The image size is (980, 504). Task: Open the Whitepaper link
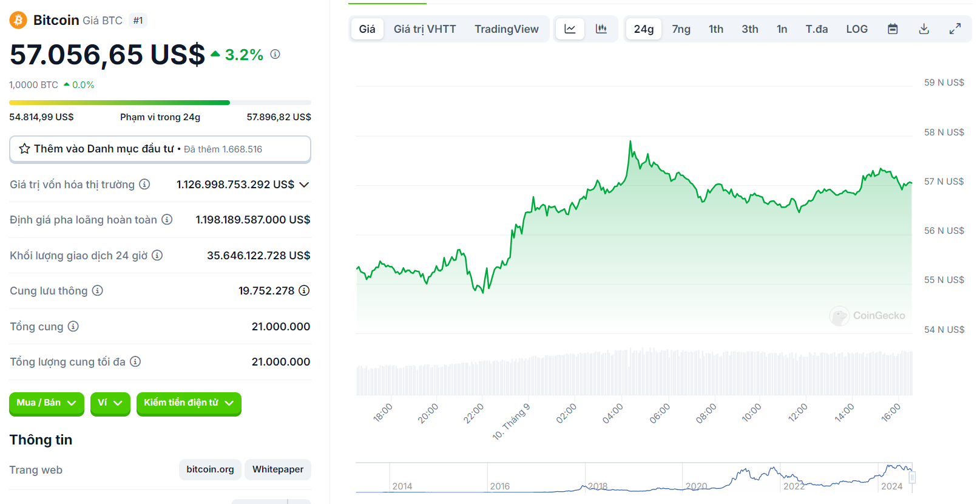click(278, 469)
